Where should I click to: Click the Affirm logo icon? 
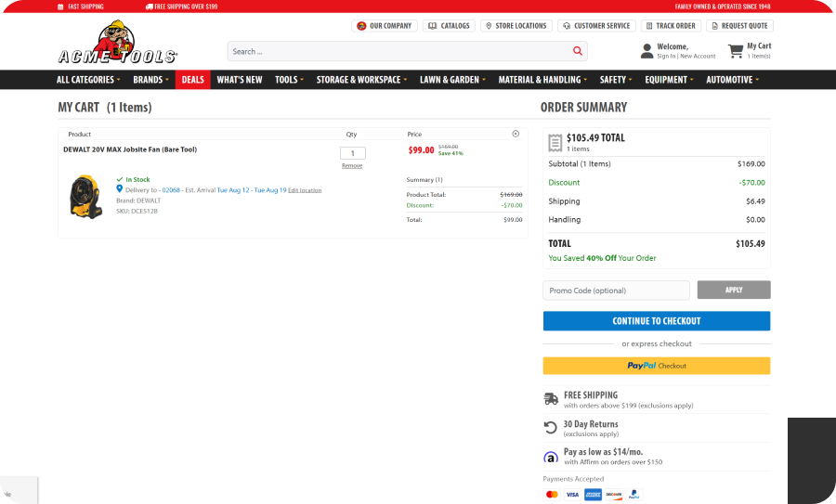click(x=551, y=457)
